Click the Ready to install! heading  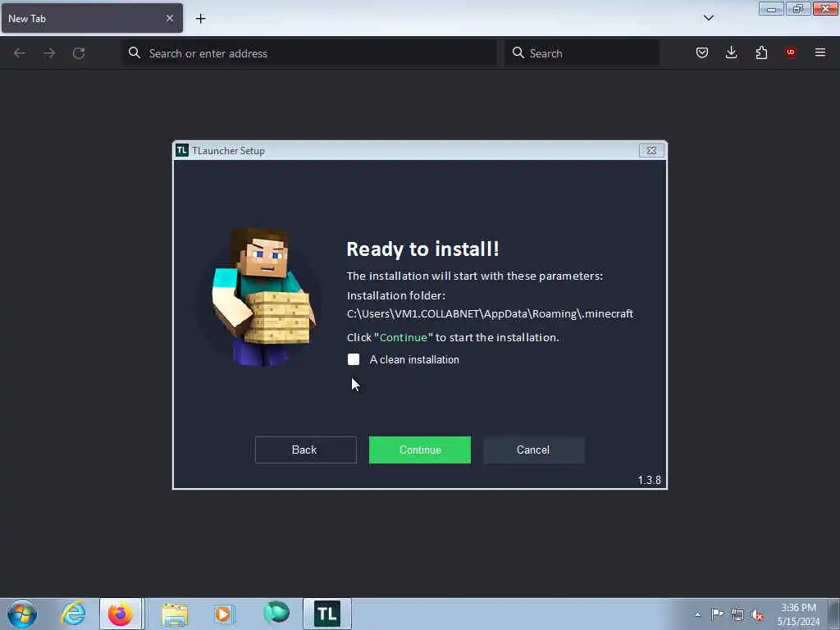coord(422,249)
